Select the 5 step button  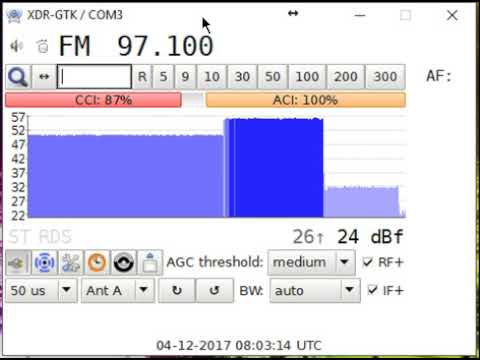(163, 77)
